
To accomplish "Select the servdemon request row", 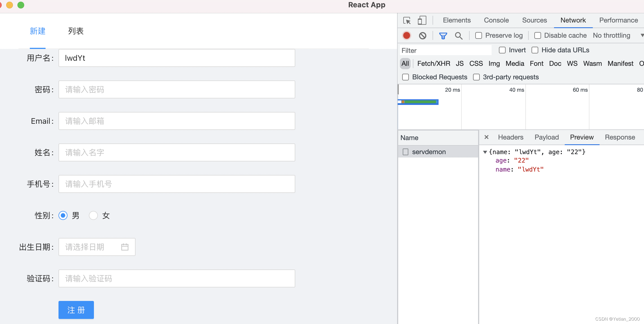I will 438,152.
